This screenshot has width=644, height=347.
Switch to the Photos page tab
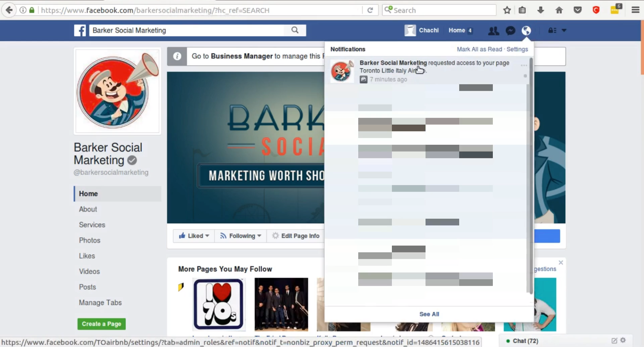90,240
